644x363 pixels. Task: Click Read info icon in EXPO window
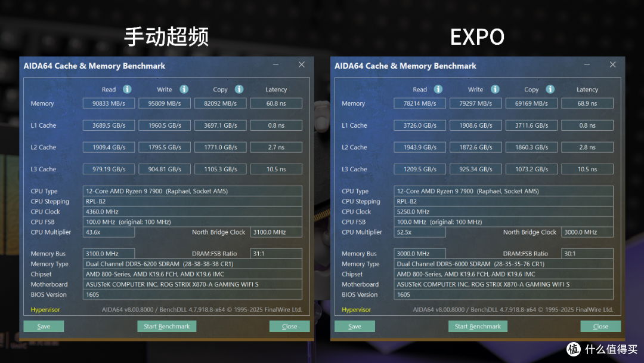pos(438,89)
